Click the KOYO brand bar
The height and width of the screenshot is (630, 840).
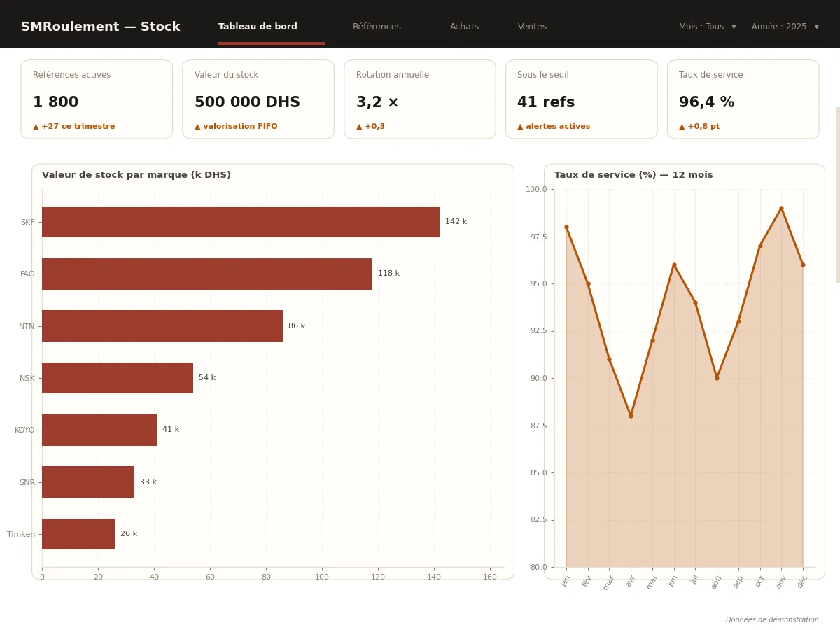[99, 430]
